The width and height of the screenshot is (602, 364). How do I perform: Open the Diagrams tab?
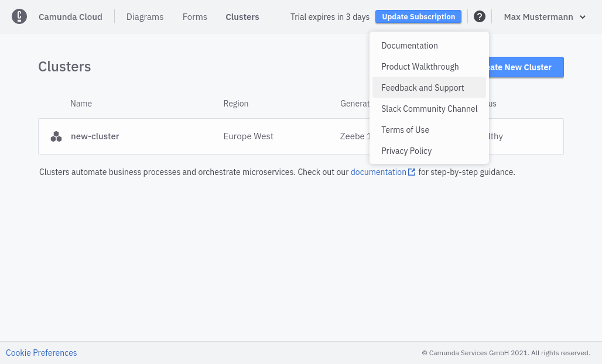click(x=145, y=17)
